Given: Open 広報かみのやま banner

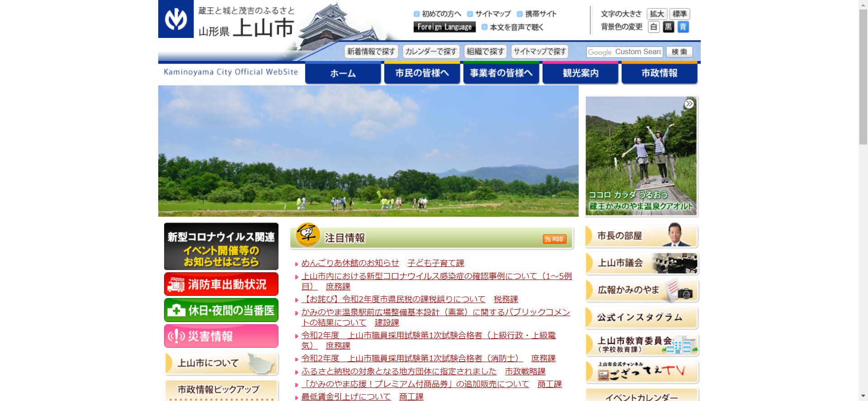Looking at the screenshot, I should [x=642, y=290].
